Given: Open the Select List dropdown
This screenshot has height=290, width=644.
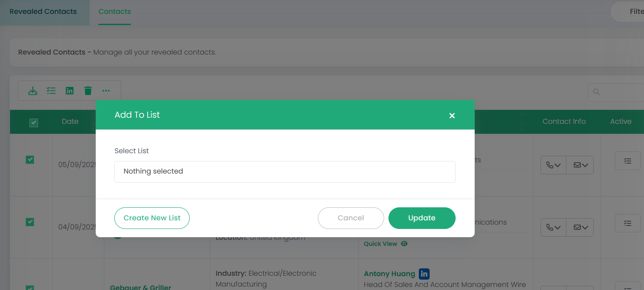Looking at the screenshot, I should [285, 172].
